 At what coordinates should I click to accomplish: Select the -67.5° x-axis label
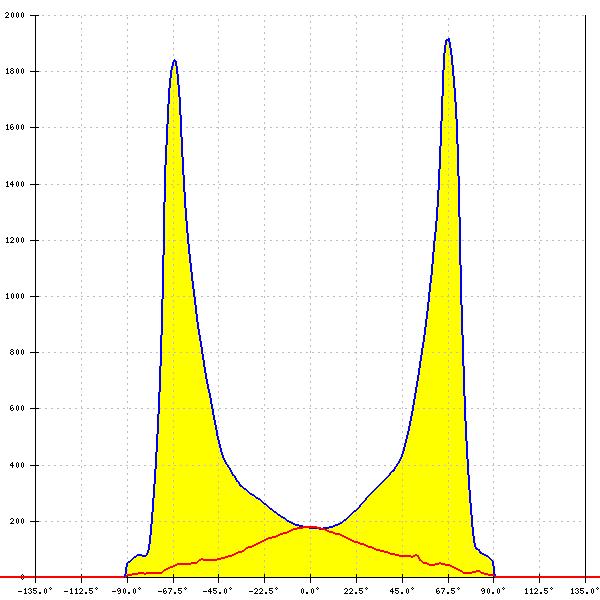pos(173,591)
